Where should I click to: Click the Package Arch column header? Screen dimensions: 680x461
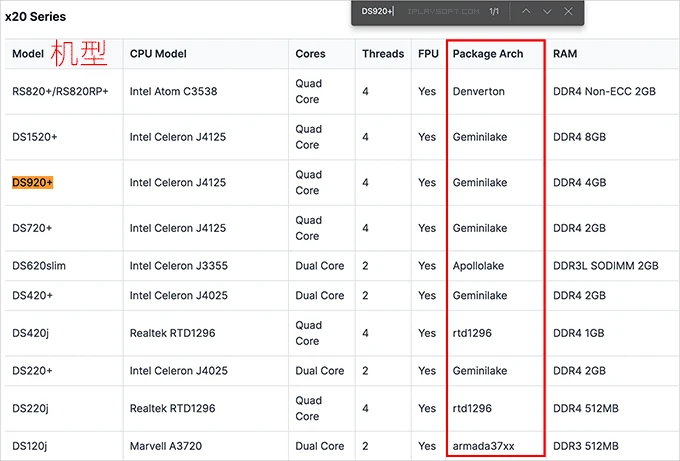(487, 54)
